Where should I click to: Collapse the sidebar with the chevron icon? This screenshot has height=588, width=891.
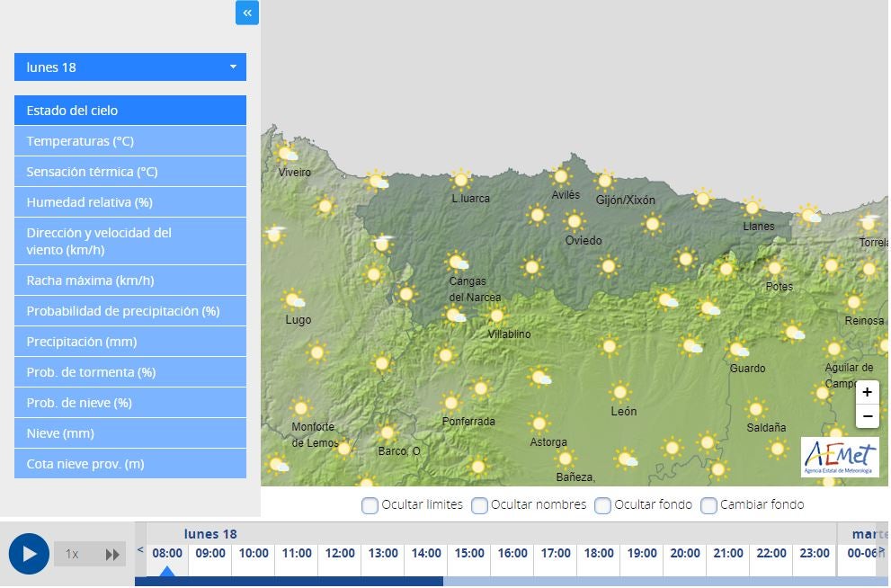tap(246, 13)
